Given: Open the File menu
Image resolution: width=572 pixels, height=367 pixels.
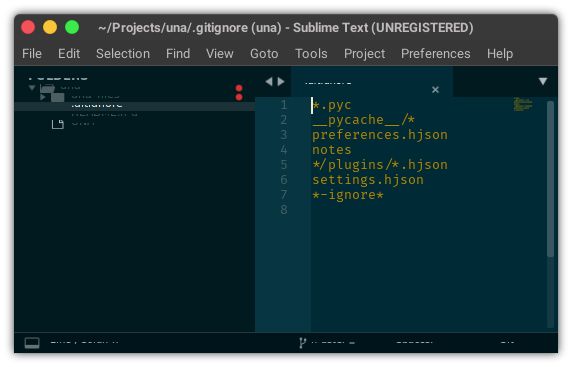Looking at the screenshot, I should click(32, 54).
